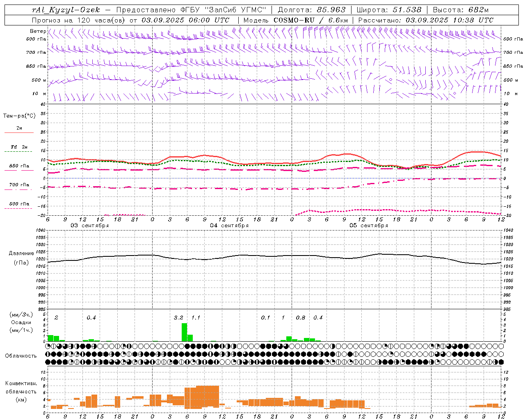525x420 pixels.
Task: Click the "Долгота: 85.963" value
Action: click(x=312, y=10)
